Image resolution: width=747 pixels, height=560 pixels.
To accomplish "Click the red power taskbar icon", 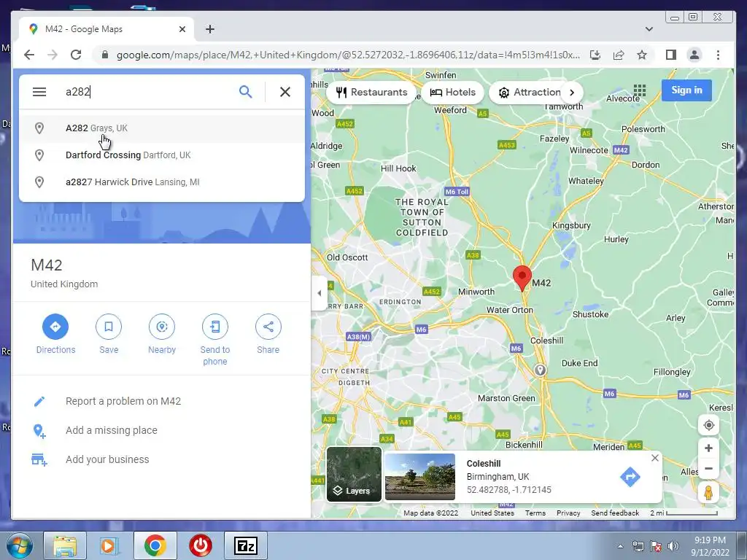I will pos(201,545).
